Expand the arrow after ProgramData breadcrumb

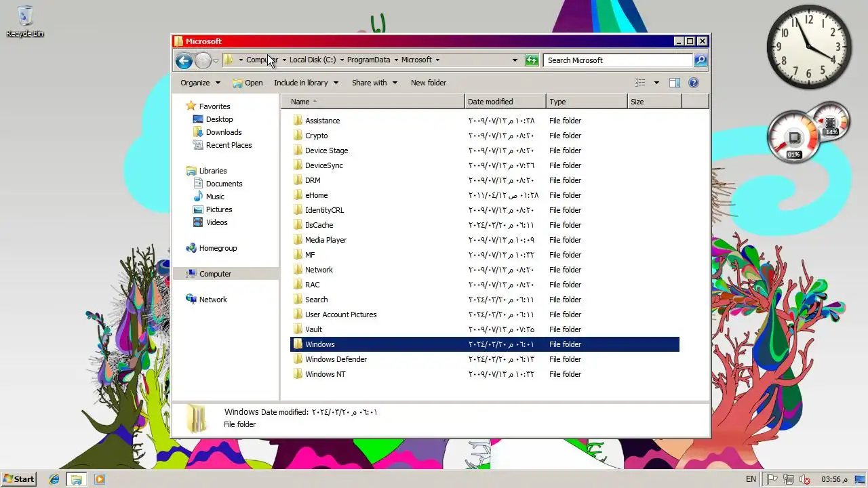coord(395,60)
